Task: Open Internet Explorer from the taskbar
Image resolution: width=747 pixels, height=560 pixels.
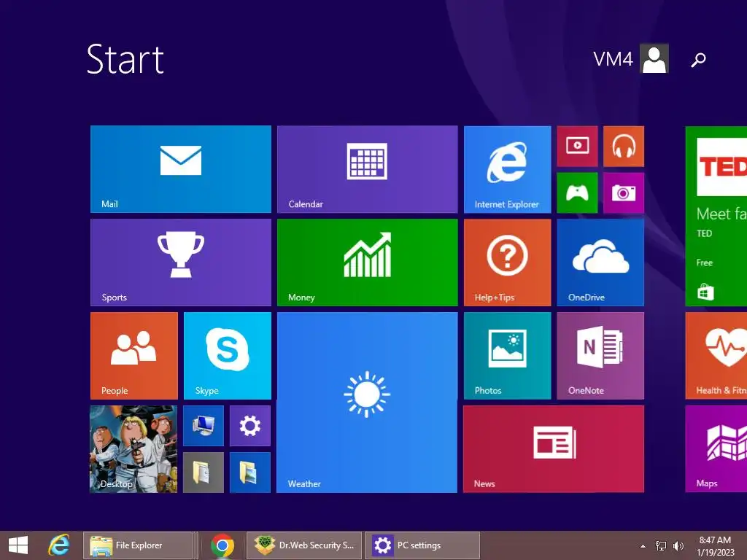Action: [58, 545]
